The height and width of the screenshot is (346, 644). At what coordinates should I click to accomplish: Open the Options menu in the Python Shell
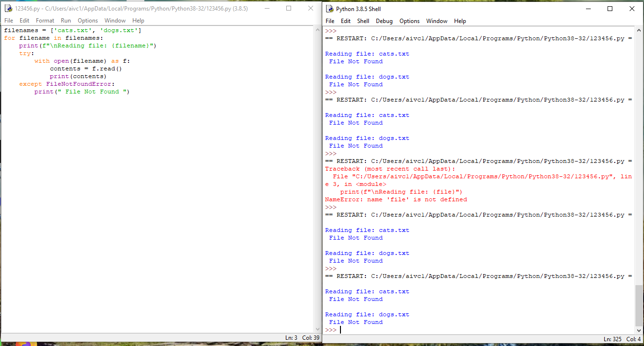pyautogui.click(x=410, y=21)
